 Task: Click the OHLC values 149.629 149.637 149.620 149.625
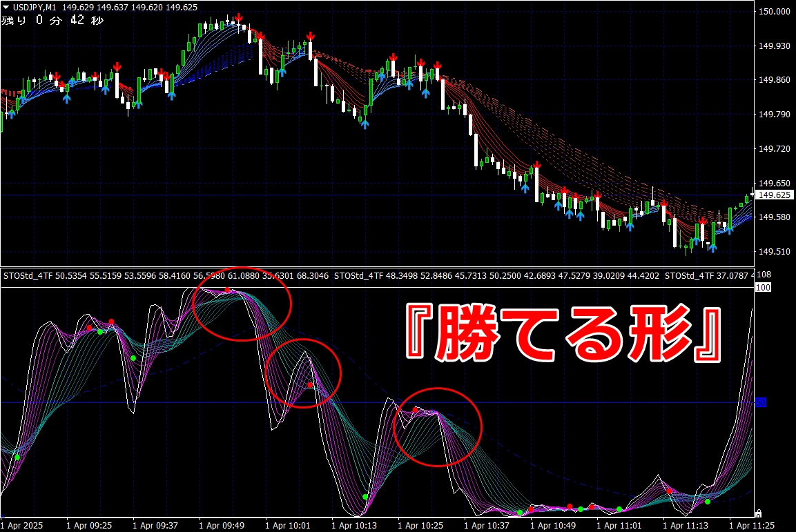pyautogui.click(x=130, y=7)
